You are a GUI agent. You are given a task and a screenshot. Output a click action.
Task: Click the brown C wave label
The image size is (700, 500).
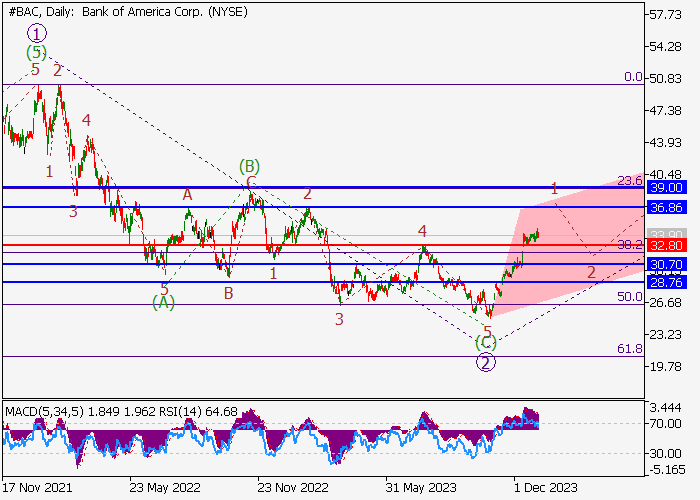click(251, 182)
